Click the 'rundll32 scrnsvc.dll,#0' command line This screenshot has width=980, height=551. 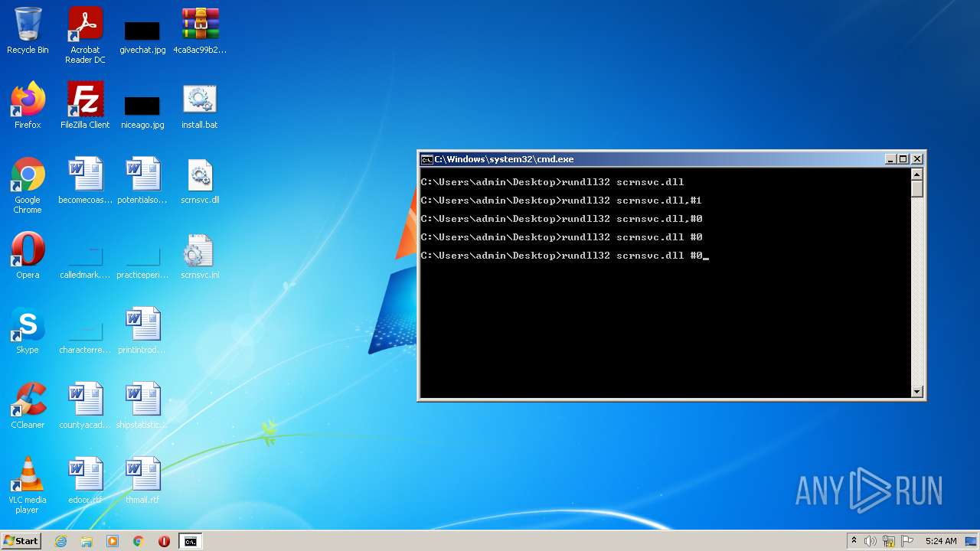[561, 219]
